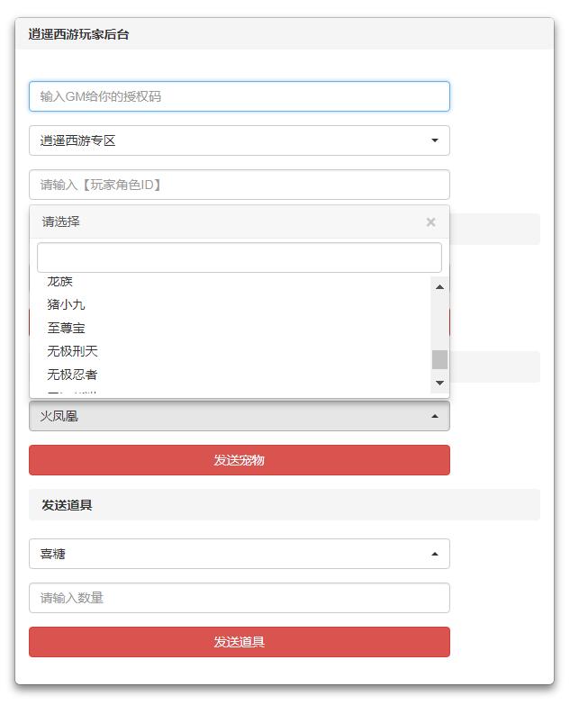The image size is (588, 723).
Task: Select 无极刑天 from the list
Action: [x=73, y=351]
